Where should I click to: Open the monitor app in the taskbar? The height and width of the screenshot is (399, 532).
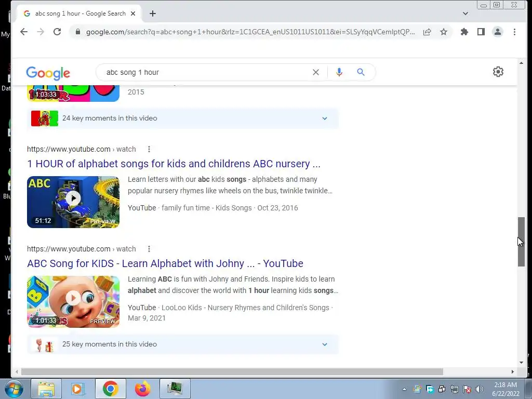tap(175, 389)
